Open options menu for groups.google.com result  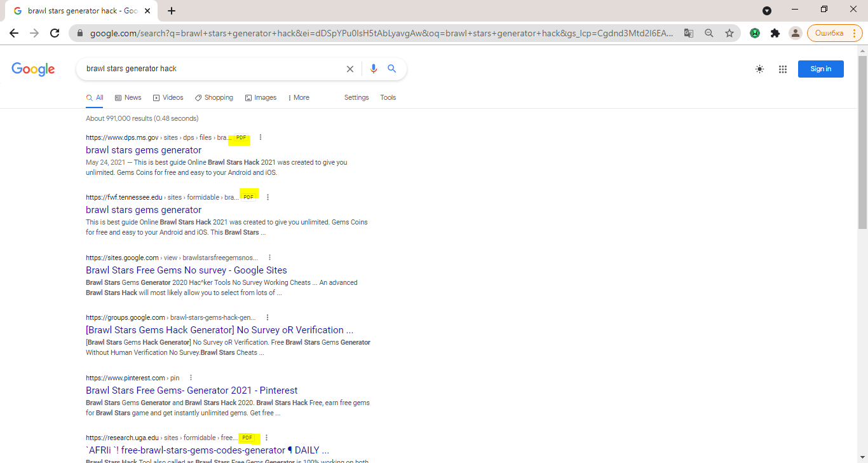pyautogui.click(x=268, y=317)
